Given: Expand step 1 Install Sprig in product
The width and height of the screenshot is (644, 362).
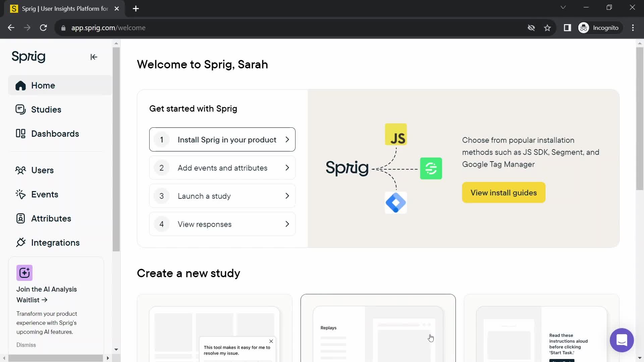Looking at the screenshot, I should (223, 140).
